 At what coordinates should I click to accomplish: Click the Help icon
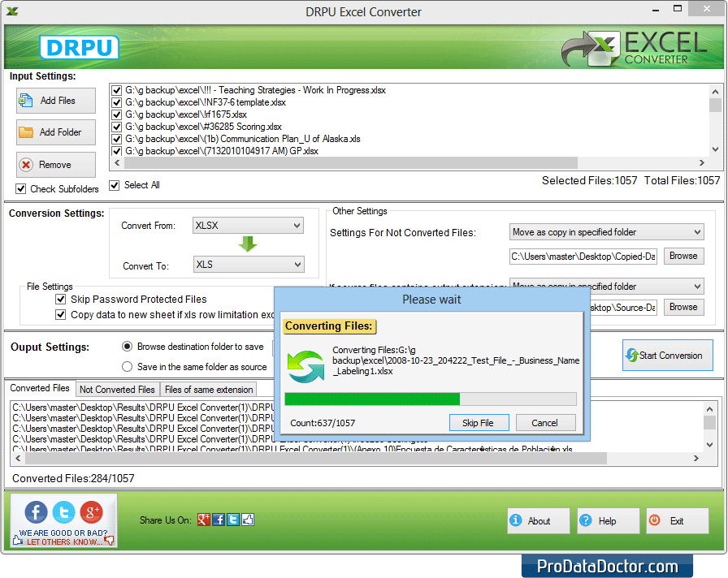(586, 520)
